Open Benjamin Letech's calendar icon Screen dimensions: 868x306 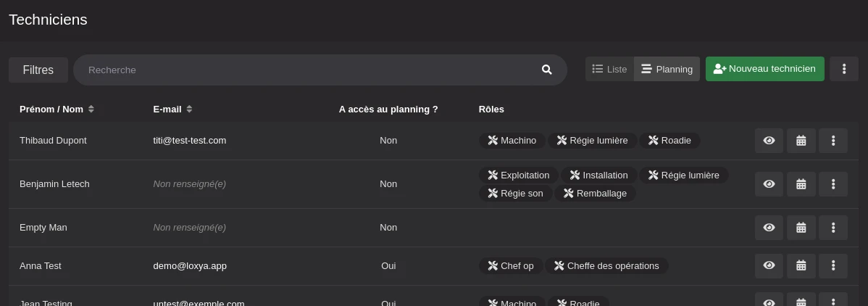coord(801,184)
